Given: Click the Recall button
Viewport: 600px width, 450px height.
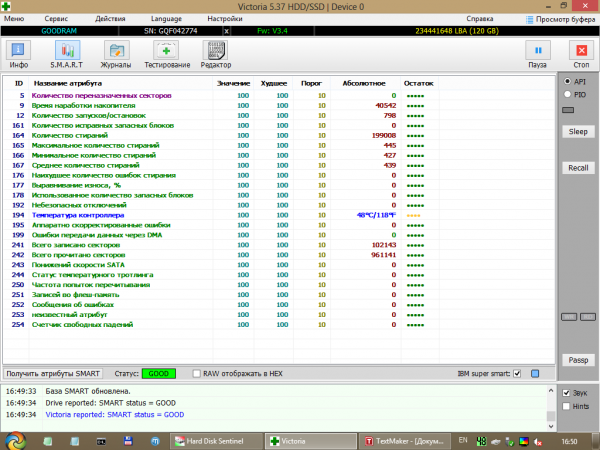Looking at the screenshot, I should (x=577, y=167).
